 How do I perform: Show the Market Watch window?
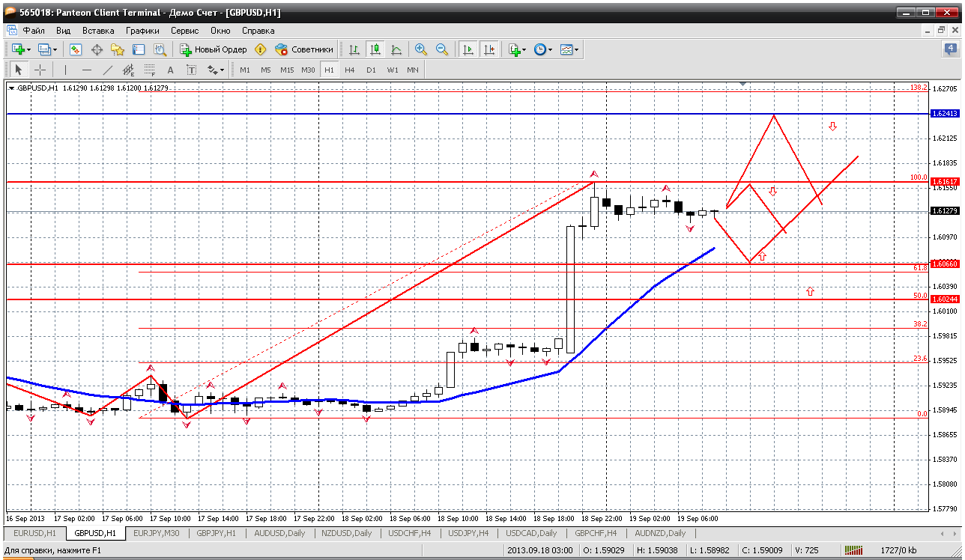76,49
